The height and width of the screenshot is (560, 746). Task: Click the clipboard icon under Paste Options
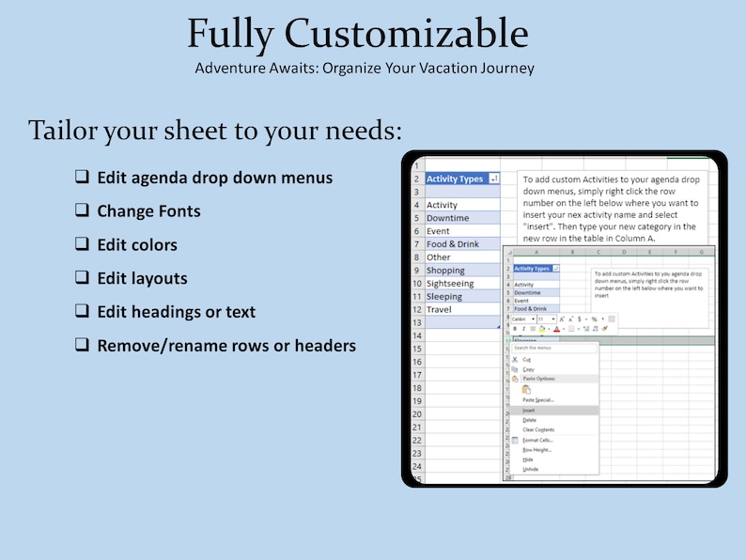point(526,389)
